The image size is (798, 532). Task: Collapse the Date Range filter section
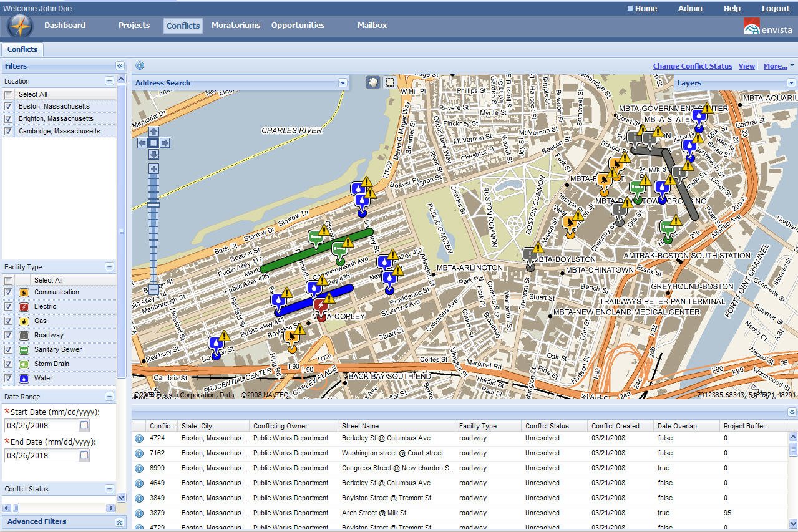[109, 397]
